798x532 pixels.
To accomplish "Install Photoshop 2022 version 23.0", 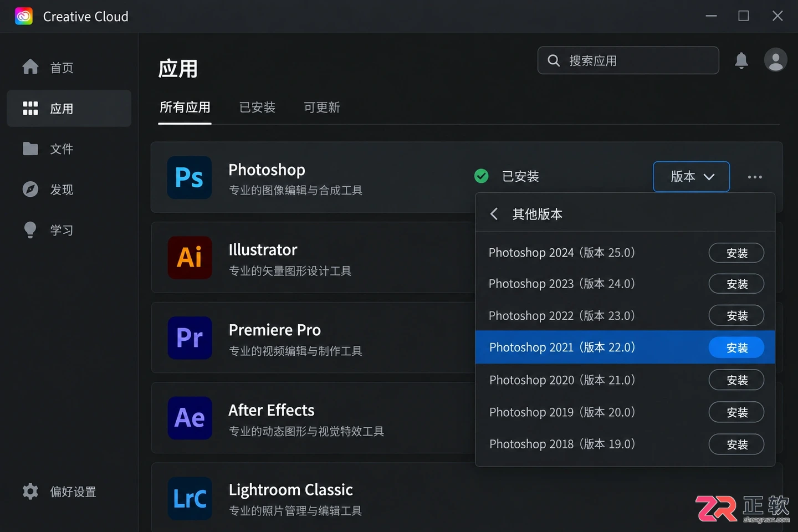I will (x=736, y=315).
